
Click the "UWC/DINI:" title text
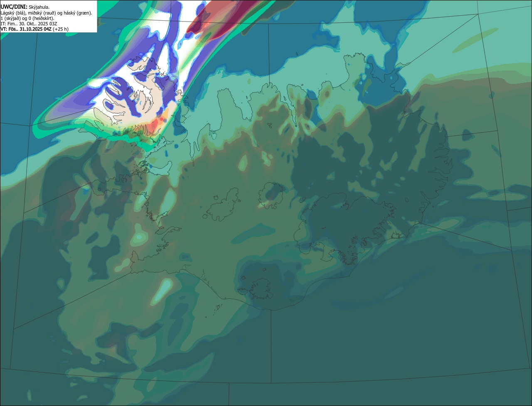click(14, 7)
